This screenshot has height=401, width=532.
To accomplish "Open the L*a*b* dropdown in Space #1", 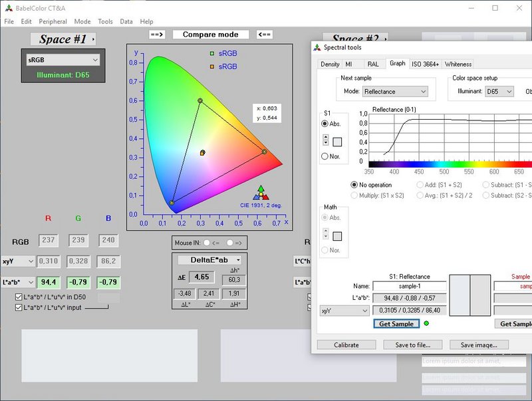I will coord(18,282).
